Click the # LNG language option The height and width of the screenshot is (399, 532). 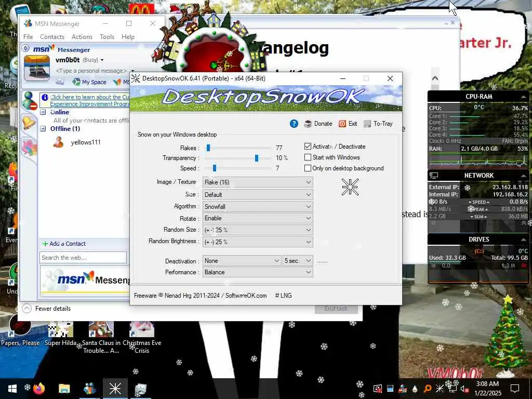coord(283,296)
